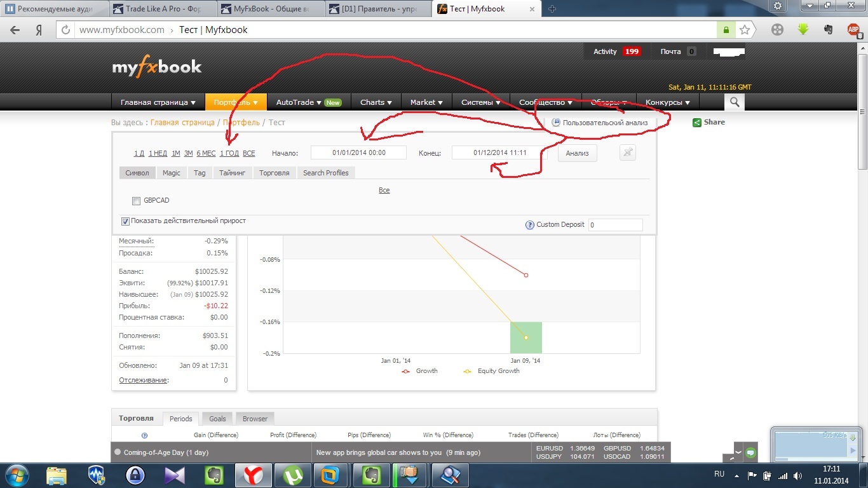Click the help icon above the Gain column

point(144,435)
